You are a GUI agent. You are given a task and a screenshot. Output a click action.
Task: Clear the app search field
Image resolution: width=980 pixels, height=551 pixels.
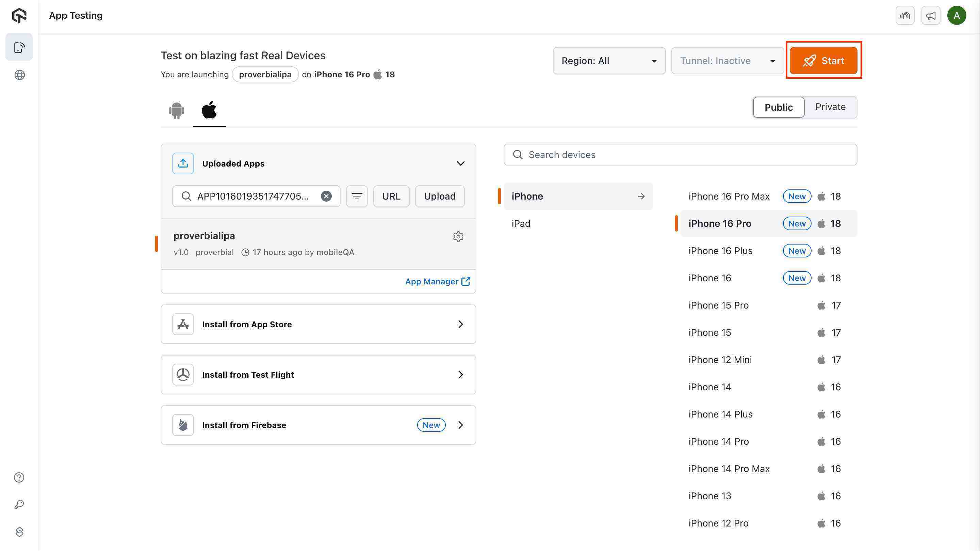coord(326,196)
